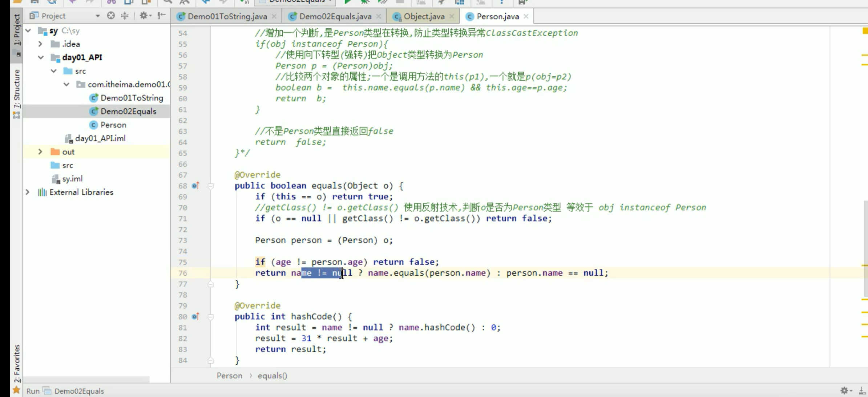The width and height of the screenshot is (868, 397).
Task: Close the Demo01ToString.java tab
Action: point(274,16)
